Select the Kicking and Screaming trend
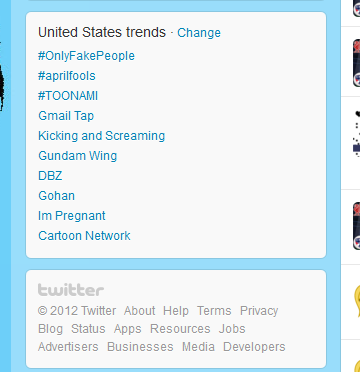The image size is (360, 372). click(102, 136)
